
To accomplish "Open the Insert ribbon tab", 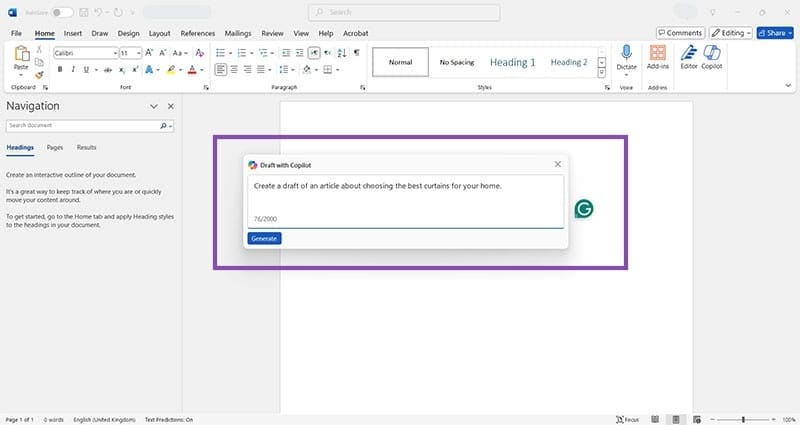I will [x=73, y=33].
